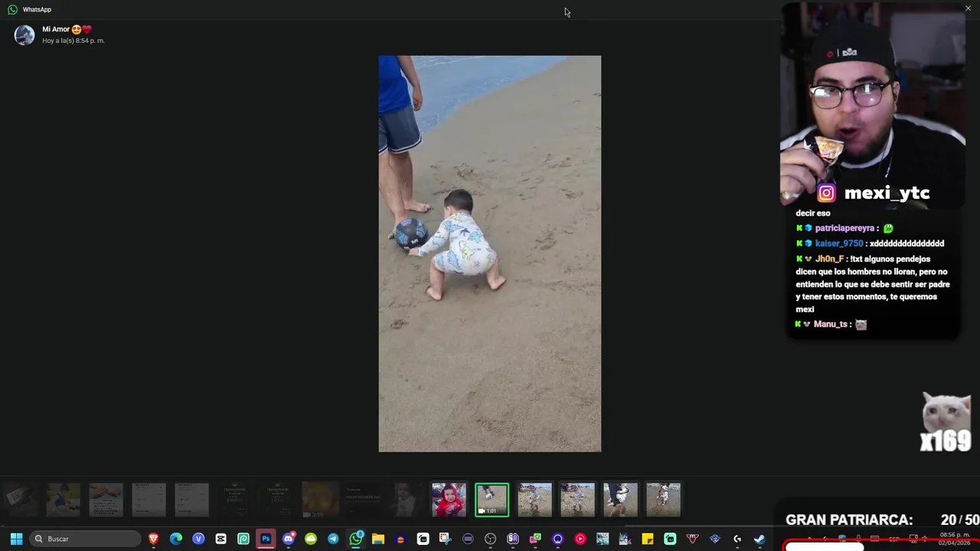Switch to Photoshop in the taskbar
Viewport: 980px width, 551px height.
[x=266, y=539]
